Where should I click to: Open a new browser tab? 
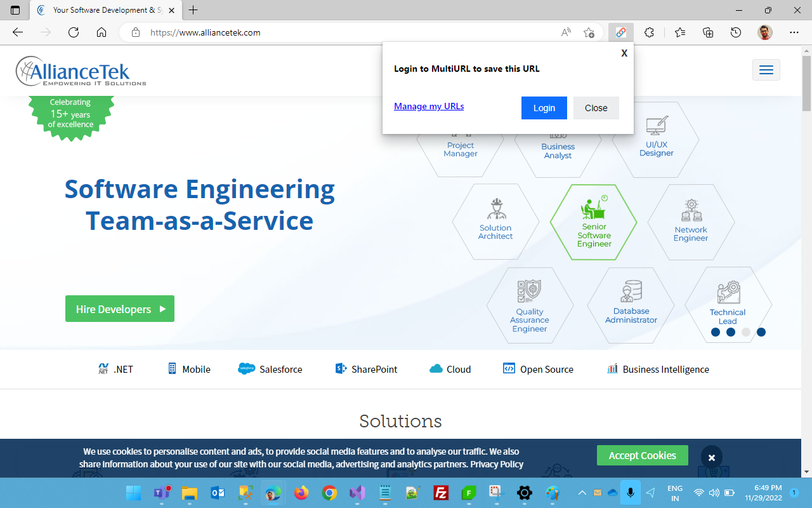coord(193,10)
